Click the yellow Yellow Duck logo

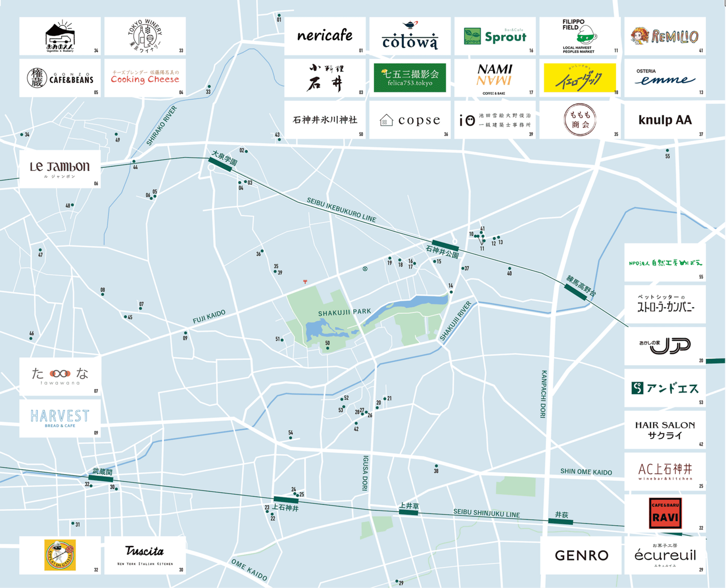(580, 78)
